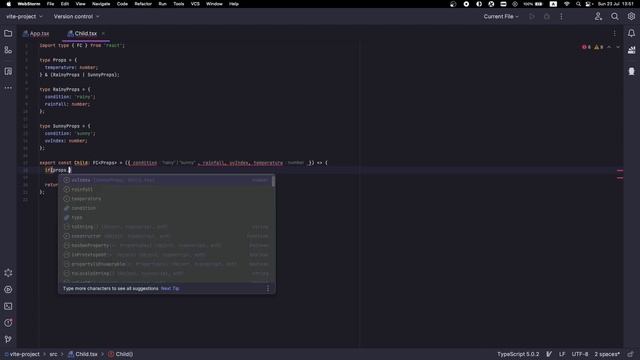Open the Services tool window icon
Viewport: 640px width, 360px height.
(x=8, y=273)
